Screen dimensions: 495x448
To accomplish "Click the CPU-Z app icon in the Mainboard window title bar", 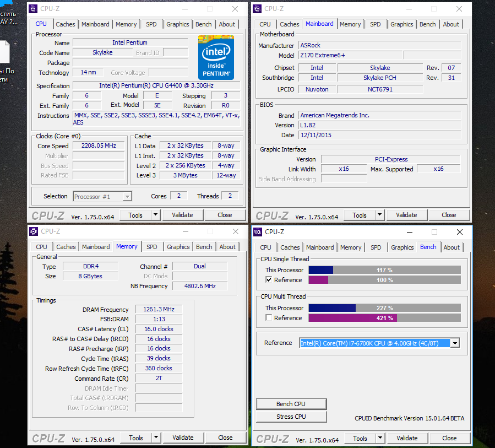I will click(x=257, y=9).
